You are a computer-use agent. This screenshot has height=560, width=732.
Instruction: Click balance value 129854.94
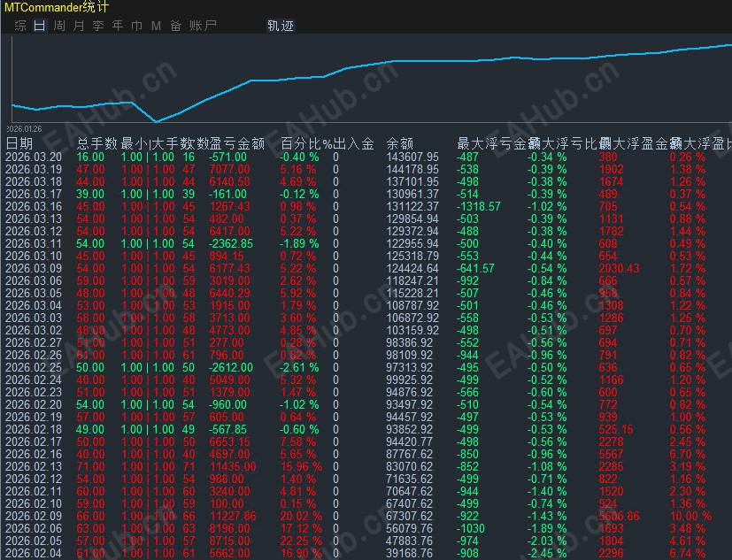pyautogui.click(x=412, y=219)
